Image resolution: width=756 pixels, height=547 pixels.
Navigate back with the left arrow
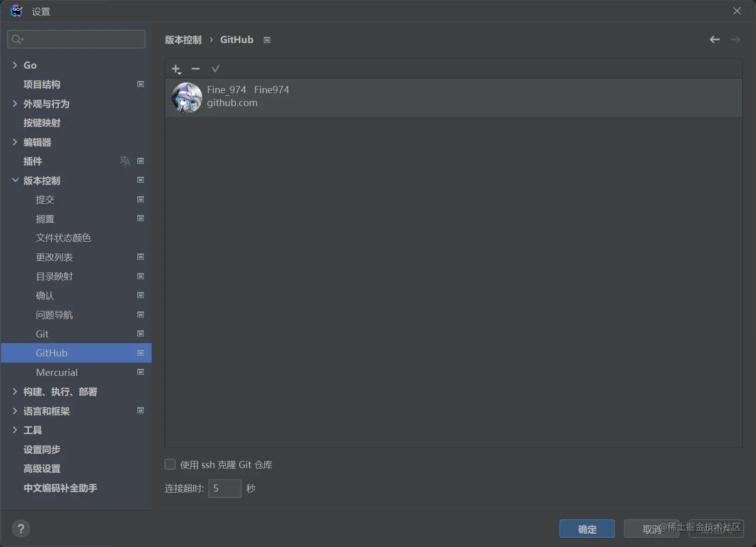click(x=715, y=39)
